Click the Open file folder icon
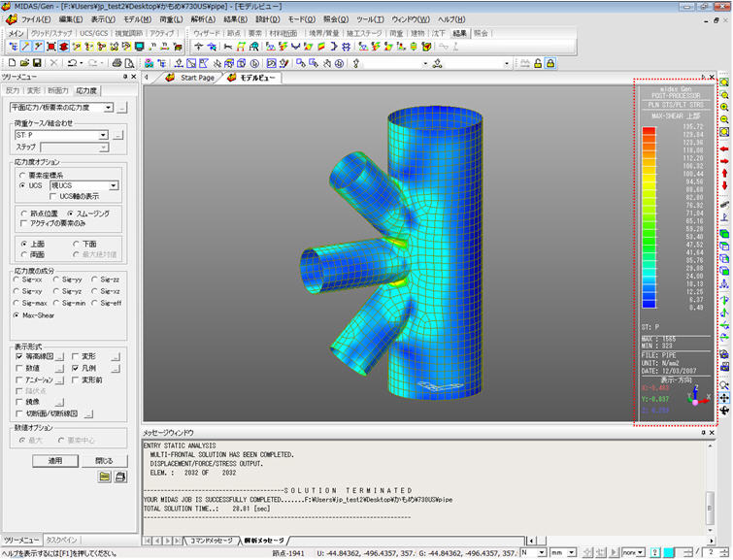The width and height of the screenshot is (733, 560). [24, 63]
